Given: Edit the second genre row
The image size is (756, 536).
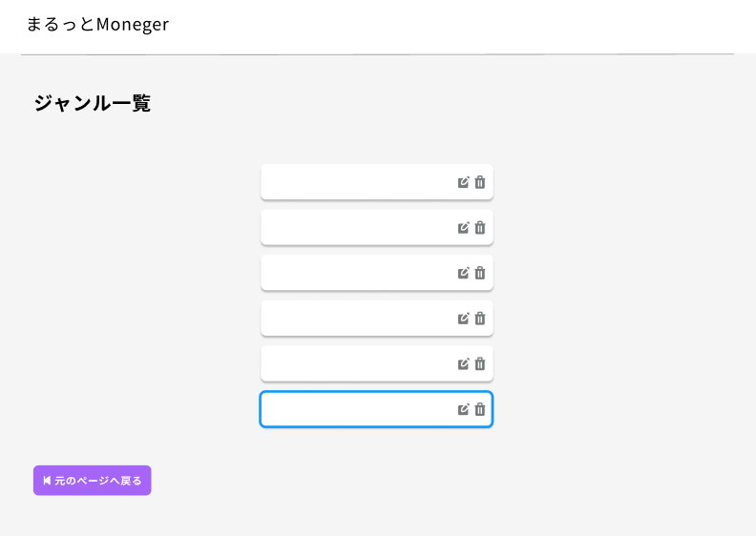Looking at the screenshot, I should click(463, 227).
